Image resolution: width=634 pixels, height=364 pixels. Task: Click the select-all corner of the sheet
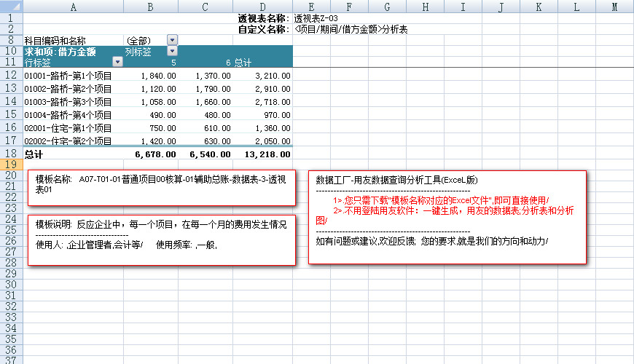[11, 7]
